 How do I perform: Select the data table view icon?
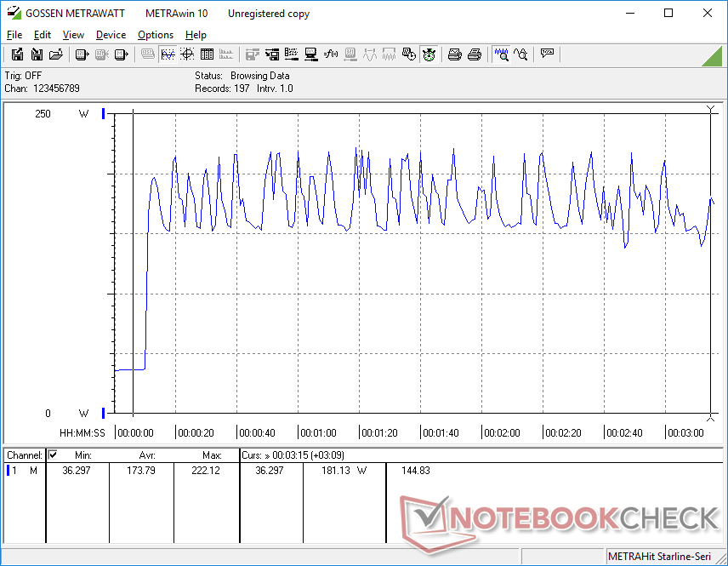coord(207,54)
